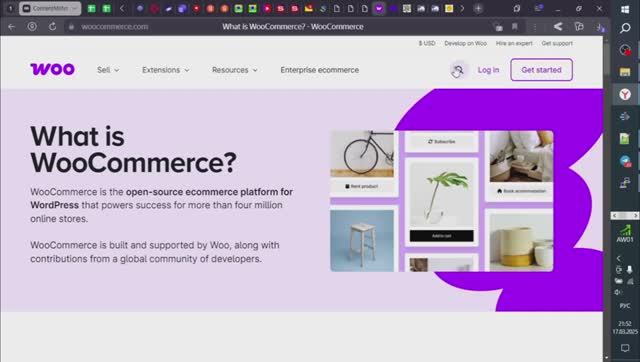Expand the Extensions dropdown menu
The height and width of the screenshot is (362, 640).
click(x=166, y=70)
